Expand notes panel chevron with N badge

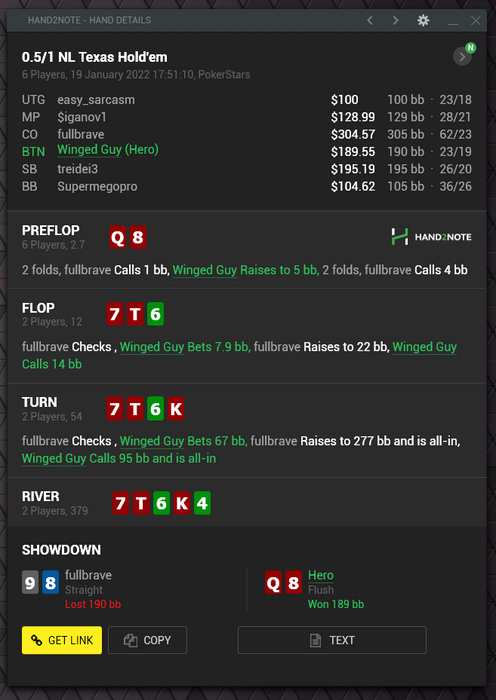(x=463, y=57)
